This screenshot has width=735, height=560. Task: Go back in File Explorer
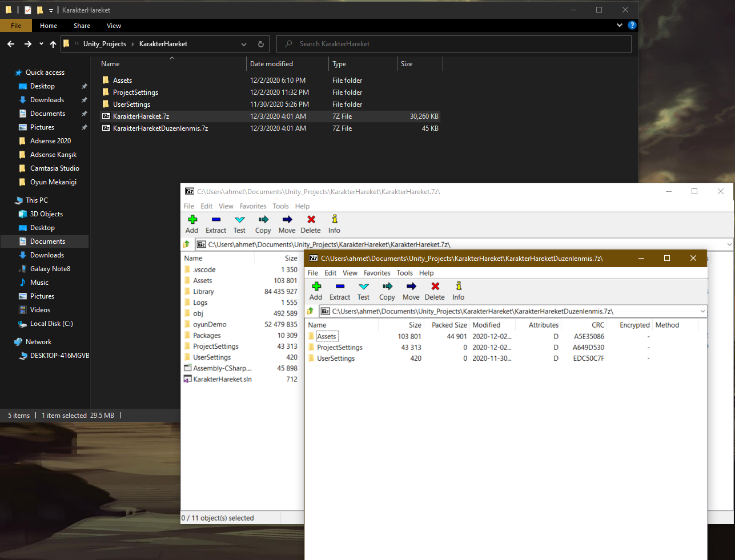[x=11, y=44]
